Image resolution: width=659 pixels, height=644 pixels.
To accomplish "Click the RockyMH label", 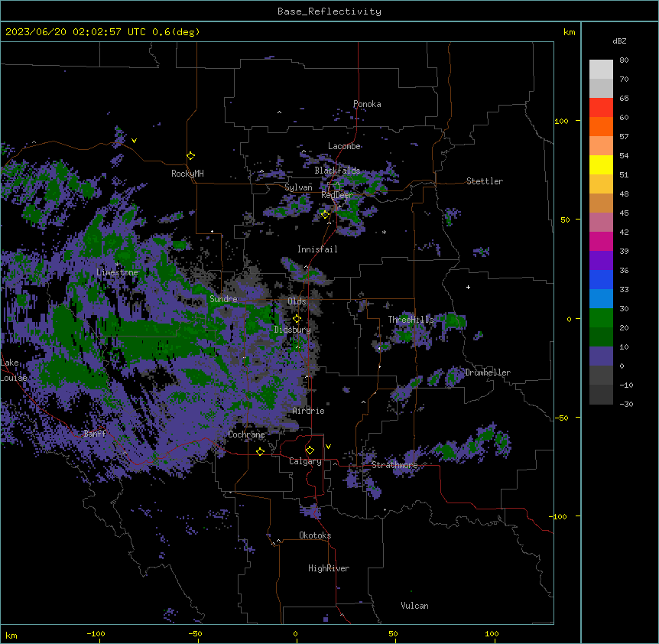I will (x=187, y=173).
